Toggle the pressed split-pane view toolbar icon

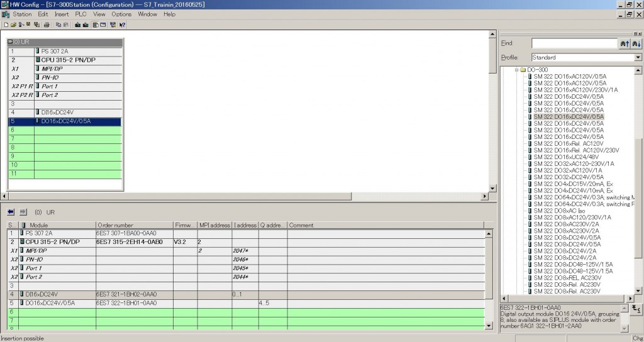click(x=96, y=25)
